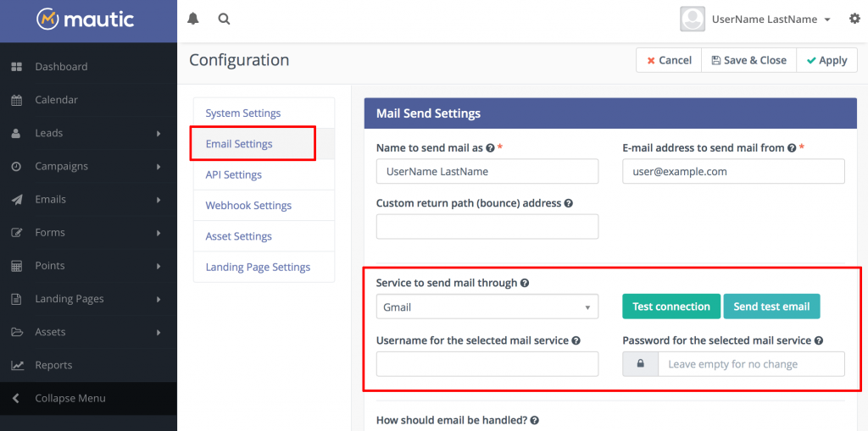Screen dimensions: 868x431
Task: Switch to Email Settings tab
Action: (x=239, y=144)
